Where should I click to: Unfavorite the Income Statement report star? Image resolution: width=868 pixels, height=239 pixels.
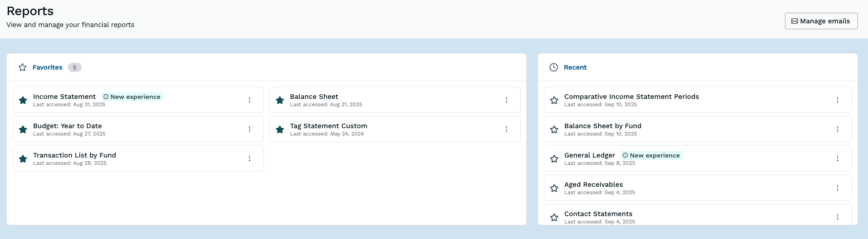click(x=23, y=100)
